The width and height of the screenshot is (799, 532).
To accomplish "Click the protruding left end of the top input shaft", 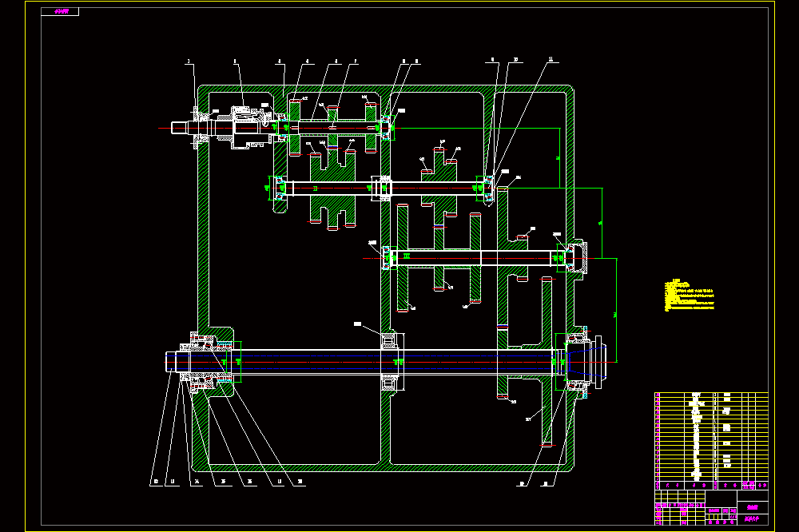I will pos(179,128).
